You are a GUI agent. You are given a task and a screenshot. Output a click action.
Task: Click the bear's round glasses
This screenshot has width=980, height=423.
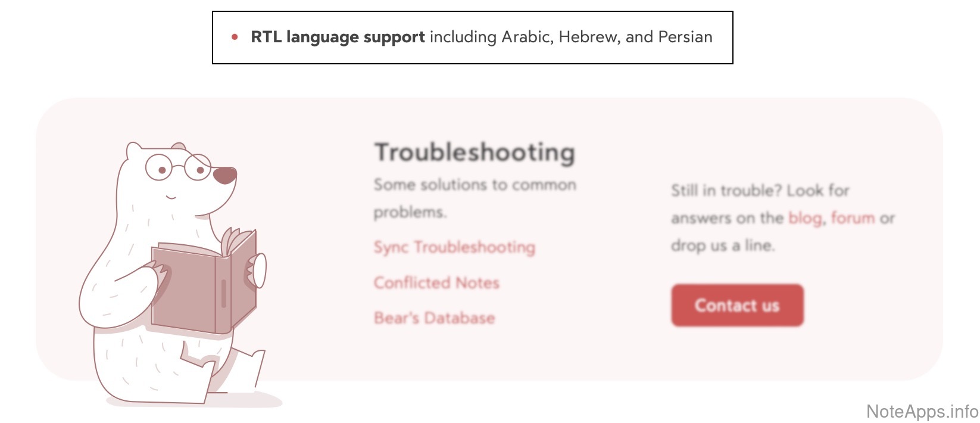click(178, 167)
